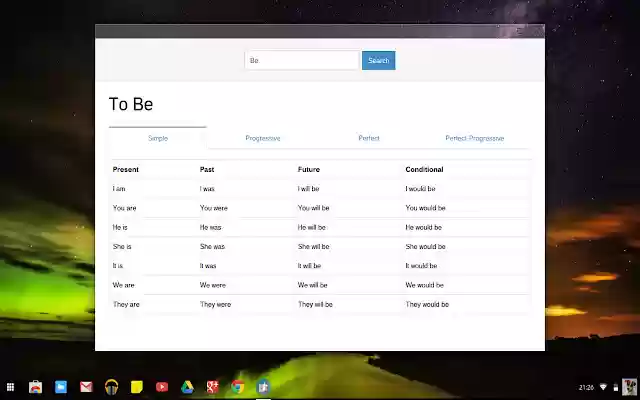Open the Perfect tab
Viewport: 640px width, 400px height.
[x=369, y=138]
